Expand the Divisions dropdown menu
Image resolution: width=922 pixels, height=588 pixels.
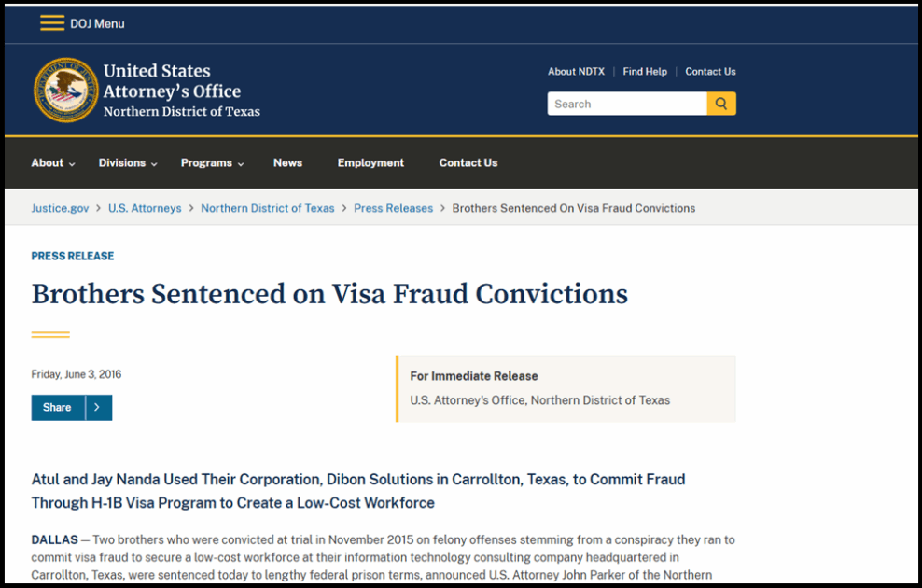coord(128,163)
